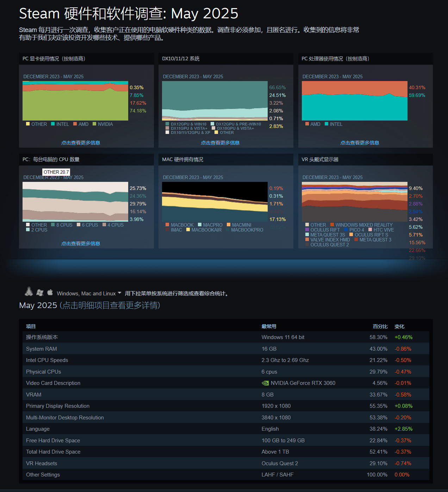Click the PICO 4 legend swatch
The height and width of the screenshot is (492, 448).
pos(346,229)
